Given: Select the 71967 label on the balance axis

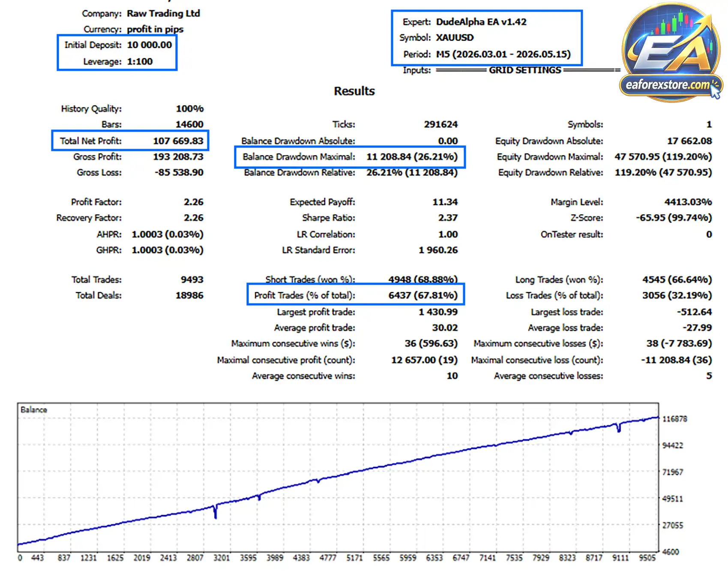Looking at the screenshot, I should click(x=673, y=472).
